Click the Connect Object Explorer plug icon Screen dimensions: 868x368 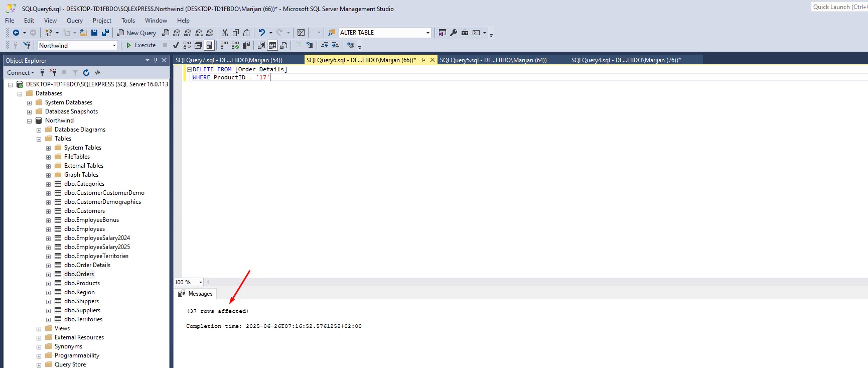pyautogui.click(x=42, y=72)
